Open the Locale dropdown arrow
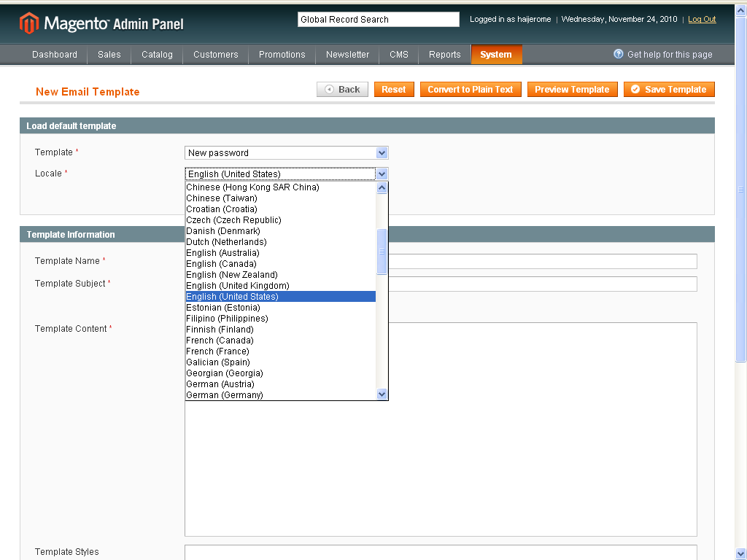 point(382,174)
